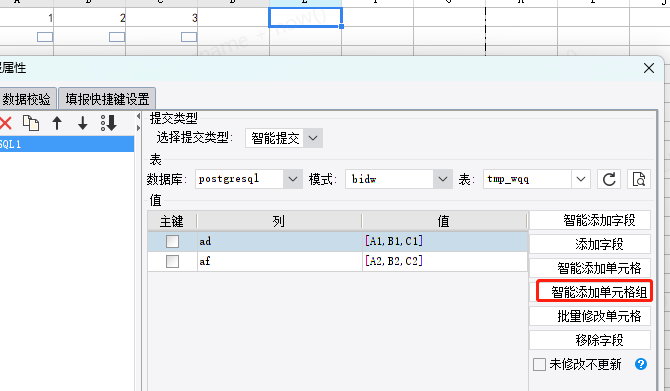Click the widget box in cell B2

(x=117, y=37)
